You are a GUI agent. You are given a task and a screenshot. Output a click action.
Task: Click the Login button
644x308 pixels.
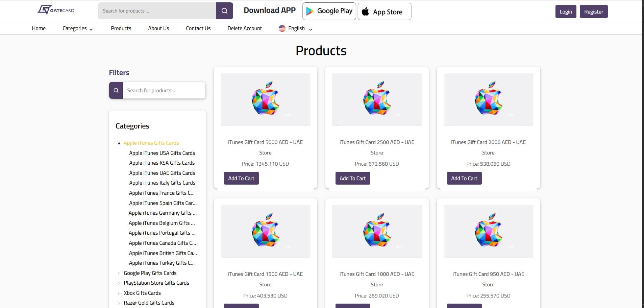click(x=566, y=11)
